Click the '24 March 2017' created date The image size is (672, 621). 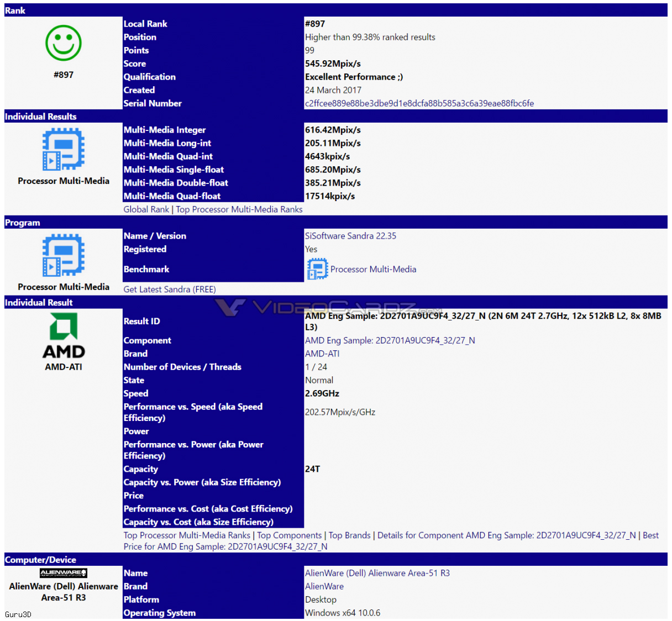pyautogui.click(x=333, y=90)
